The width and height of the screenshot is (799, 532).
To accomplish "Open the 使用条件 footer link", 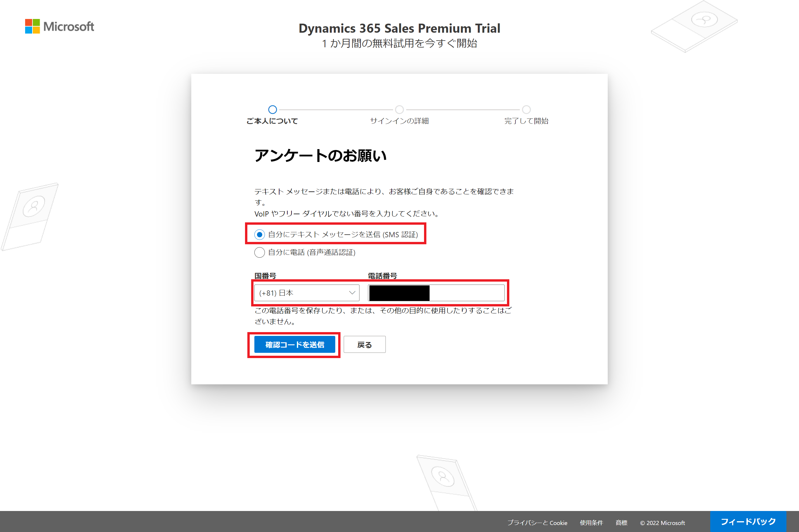I will [x=591, y=523].
